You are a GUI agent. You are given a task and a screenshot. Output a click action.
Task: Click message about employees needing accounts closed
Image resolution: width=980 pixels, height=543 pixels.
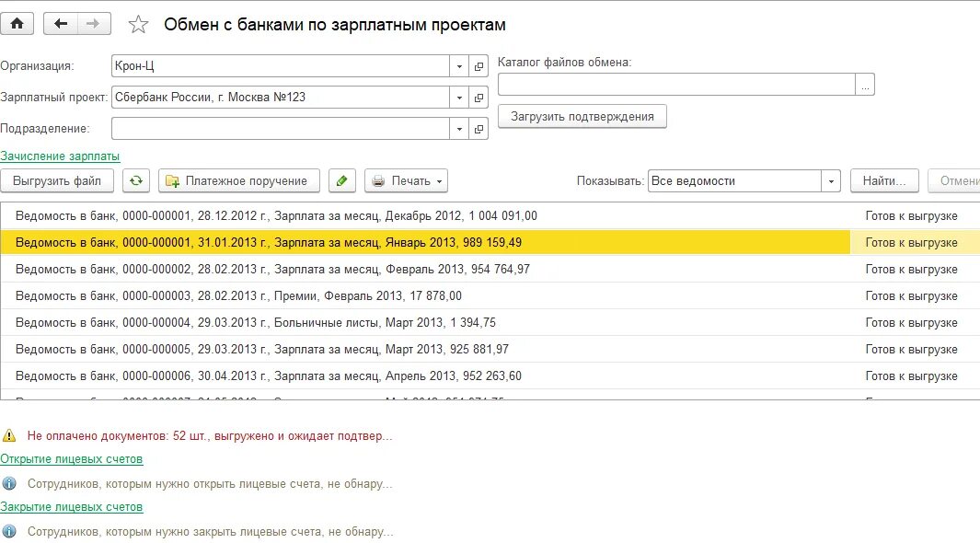(x=210, y=532)
